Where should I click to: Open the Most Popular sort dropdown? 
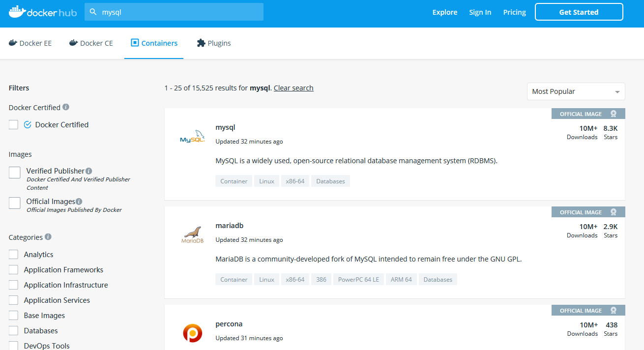(576, 91)
